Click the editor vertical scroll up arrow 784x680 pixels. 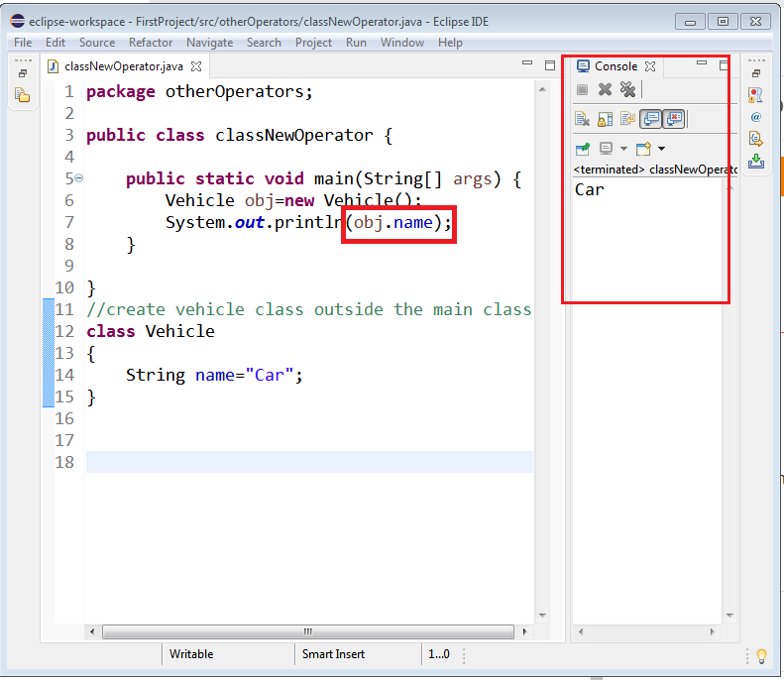pos(542,89)
